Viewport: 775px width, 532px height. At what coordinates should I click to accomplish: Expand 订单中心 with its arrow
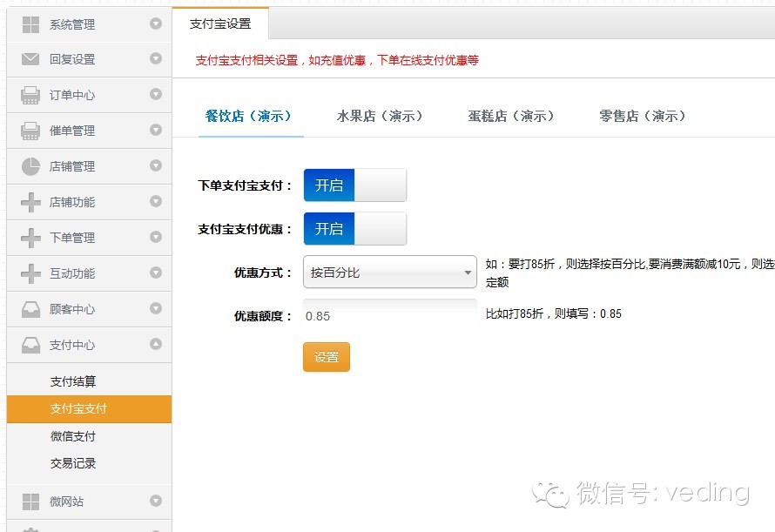pos(156,94)
